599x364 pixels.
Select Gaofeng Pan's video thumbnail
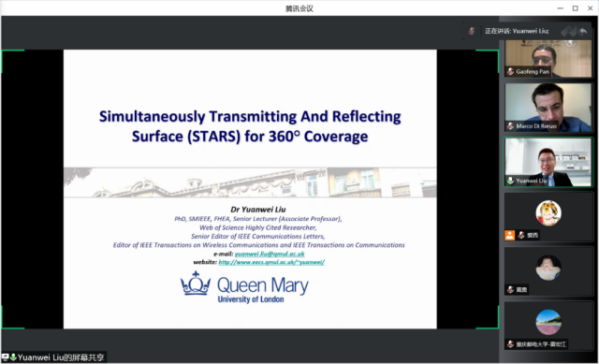click(548, 59)
